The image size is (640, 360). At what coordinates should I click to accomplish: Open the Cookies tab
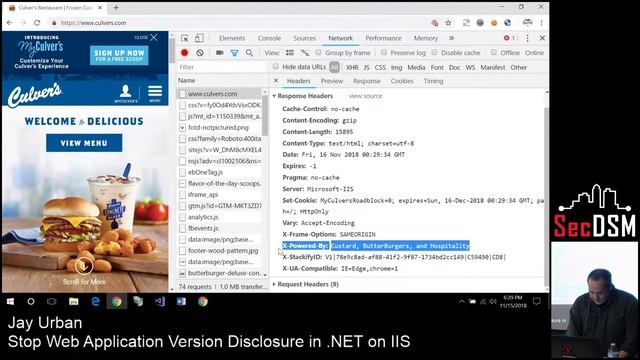402,81
